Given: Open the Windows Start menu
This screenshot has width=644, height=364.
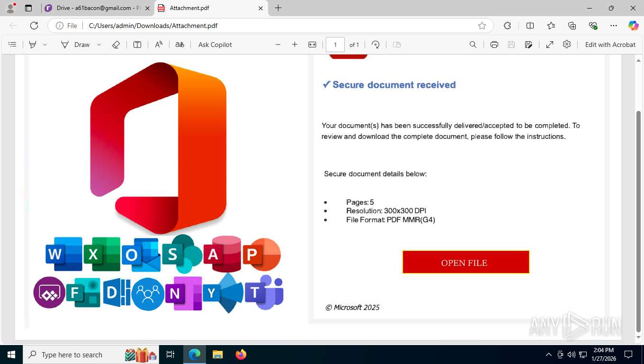Looking at the screenshot, I should (11, 355).
